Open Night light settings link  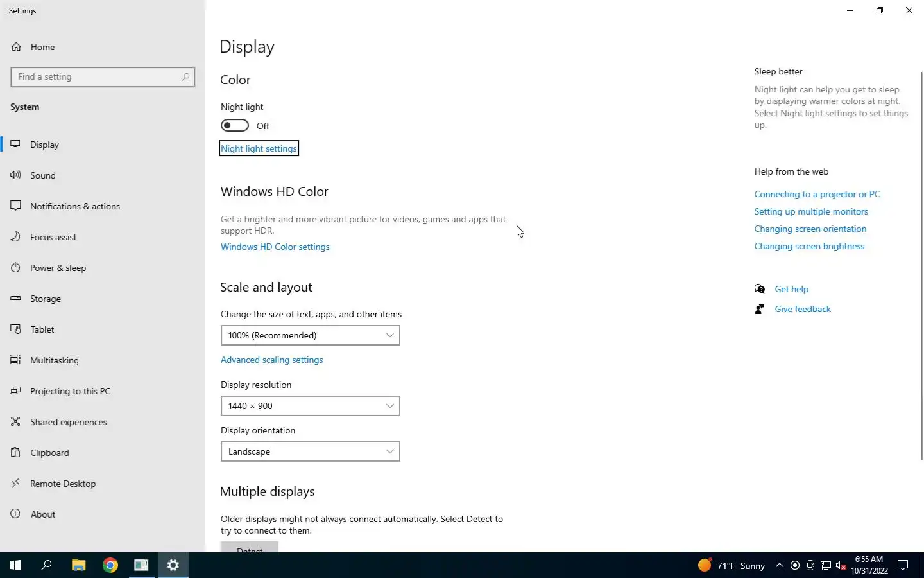click(259, 148)
